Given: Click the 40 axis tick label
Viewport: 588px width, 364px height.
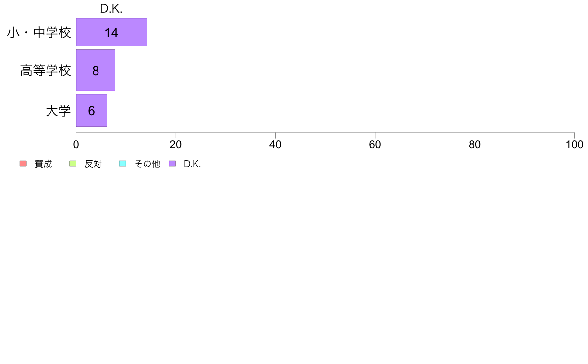Looking at the screenshot, I should [275, 145].
